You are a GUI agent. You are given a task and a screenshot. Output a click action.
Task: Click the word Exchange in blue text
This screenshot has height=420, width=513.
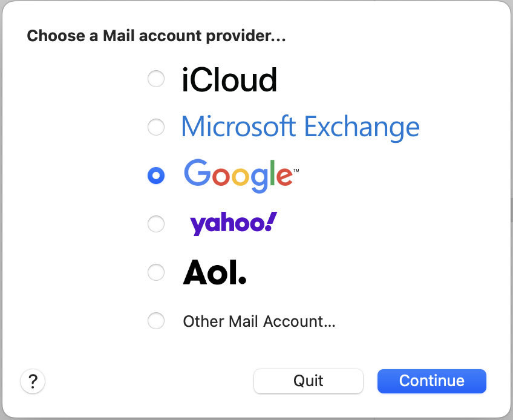click(x=362, y=127)
